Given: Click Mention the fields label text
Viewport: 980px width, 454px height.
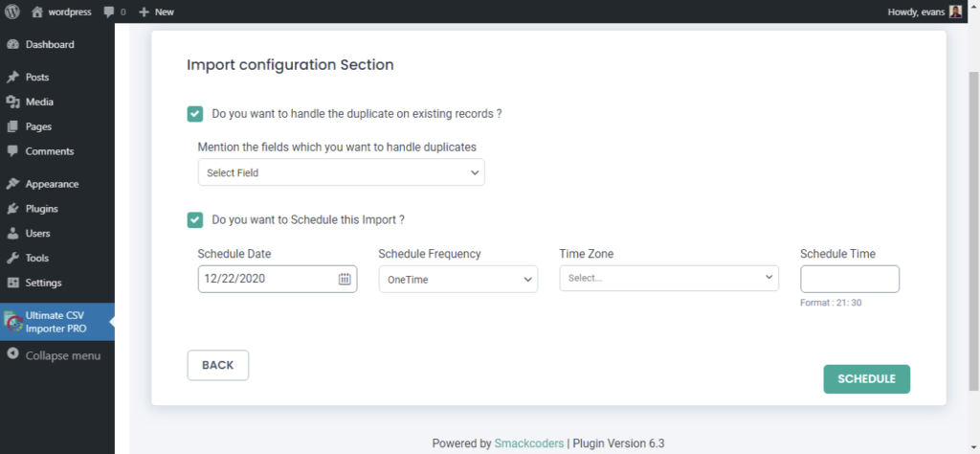Looking at the screenshot, I should tap(337, 147).
